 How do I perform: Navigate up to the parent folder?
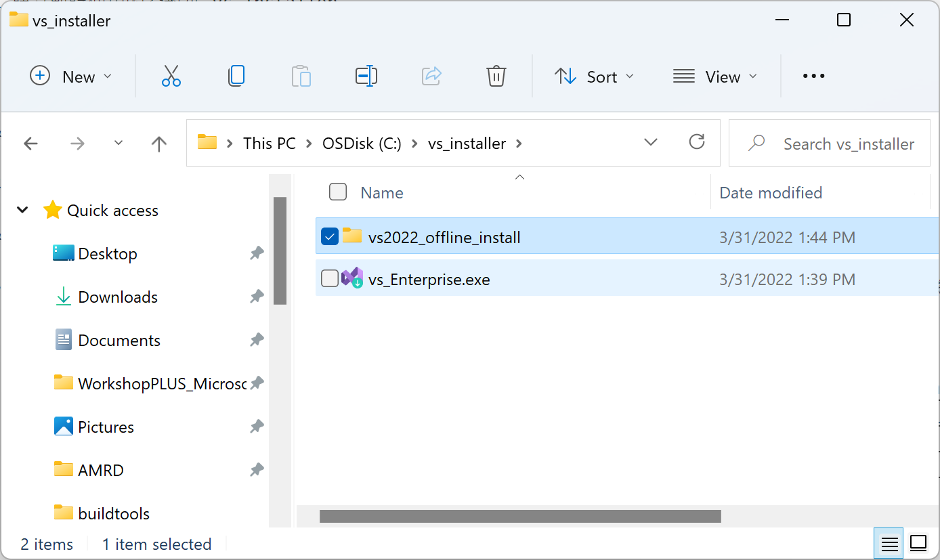(158, 143)
